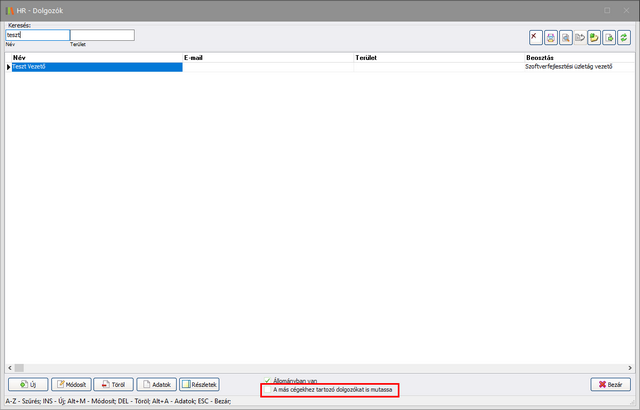Click the Új (new) button
640x410 pixels.
(27, 384)
